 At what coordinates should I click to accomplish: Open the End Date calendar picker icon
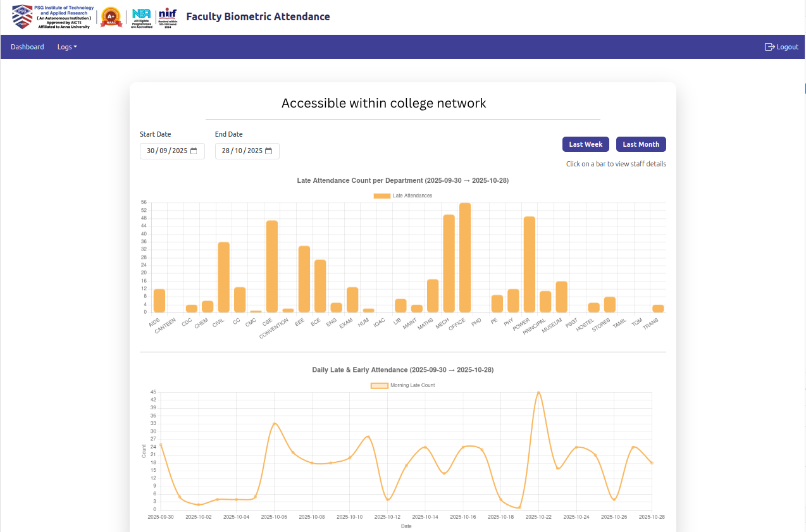269,151
